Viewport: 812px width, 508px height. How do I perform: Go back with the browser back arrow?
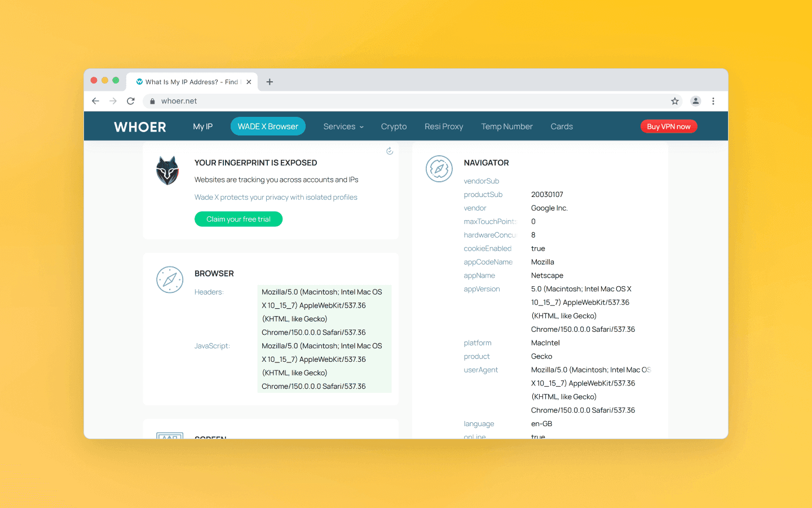pos(95,101)
